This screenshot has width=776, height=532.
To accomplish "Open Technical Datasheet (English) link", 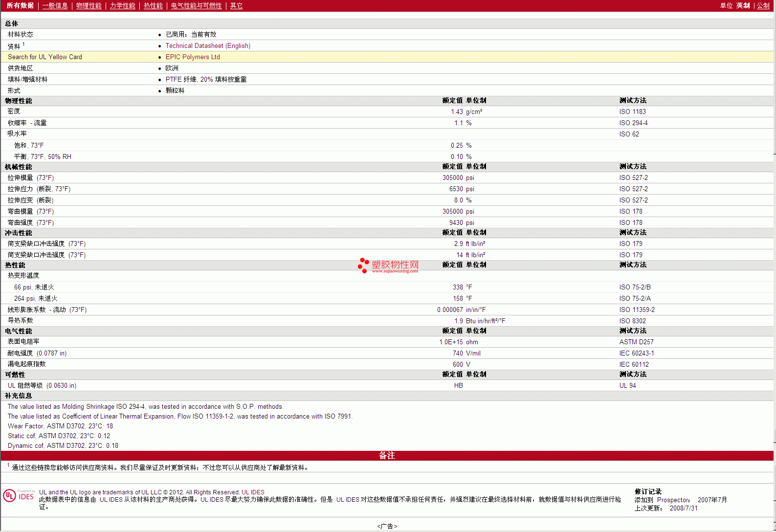I will point(208,46).
